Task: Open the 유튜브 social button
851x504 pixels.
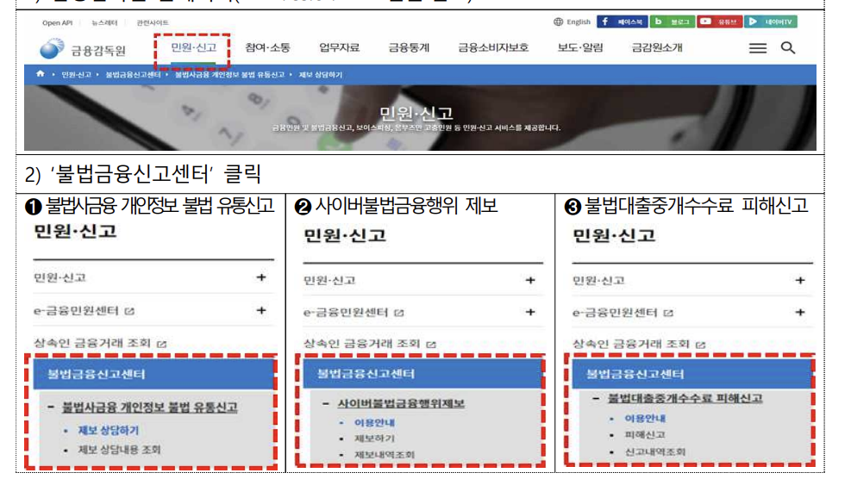Action: tap(719, 22)
